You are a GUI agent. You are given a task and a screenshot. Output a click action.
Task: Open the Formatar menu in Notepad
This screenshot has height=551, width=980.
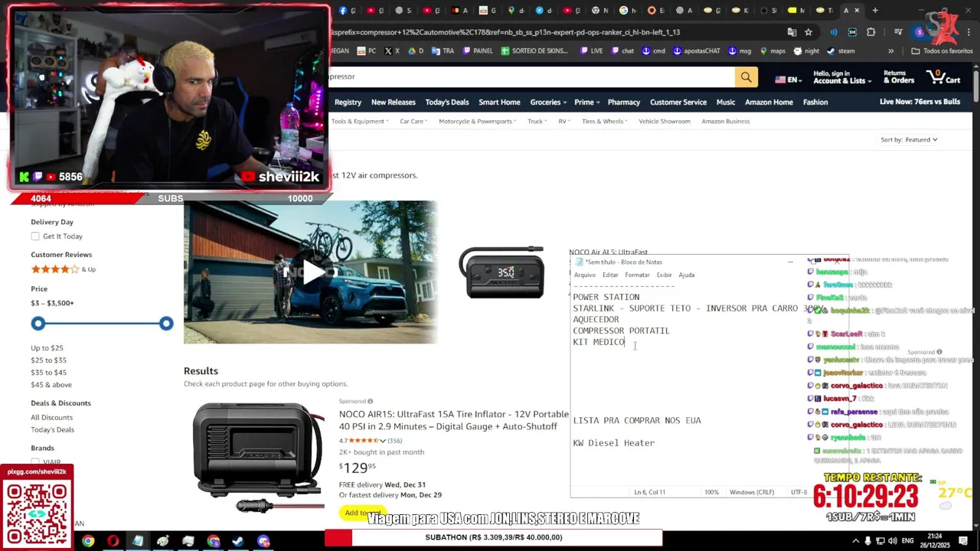pos(637,275)
